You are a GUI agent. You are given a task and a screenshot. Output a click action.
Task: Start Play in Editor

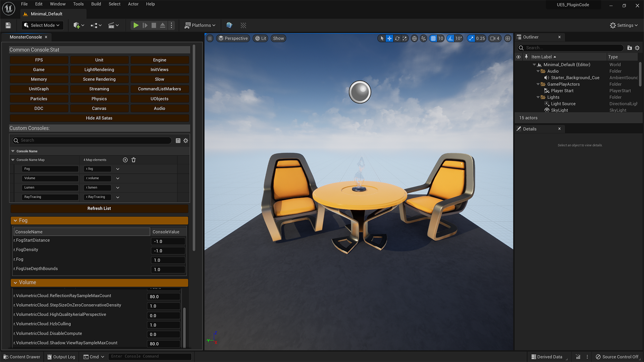tap(136, 25)
